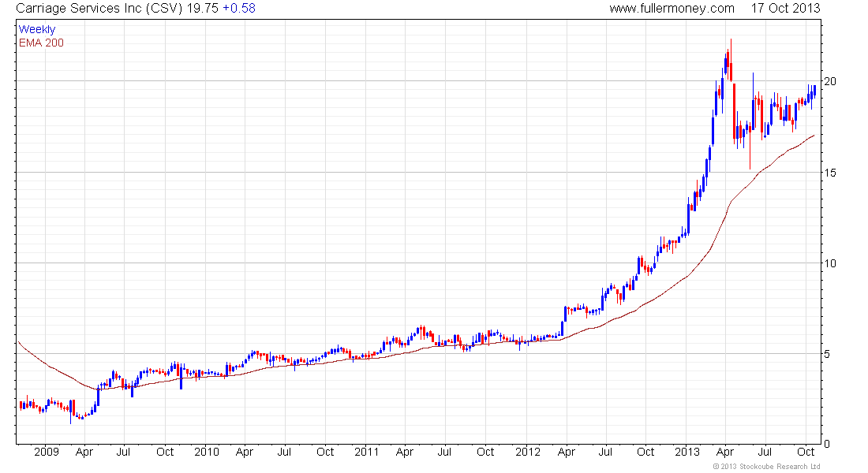Click the 'Jul' label after 2010
The image size is (868, 473).
coord(284,452)
